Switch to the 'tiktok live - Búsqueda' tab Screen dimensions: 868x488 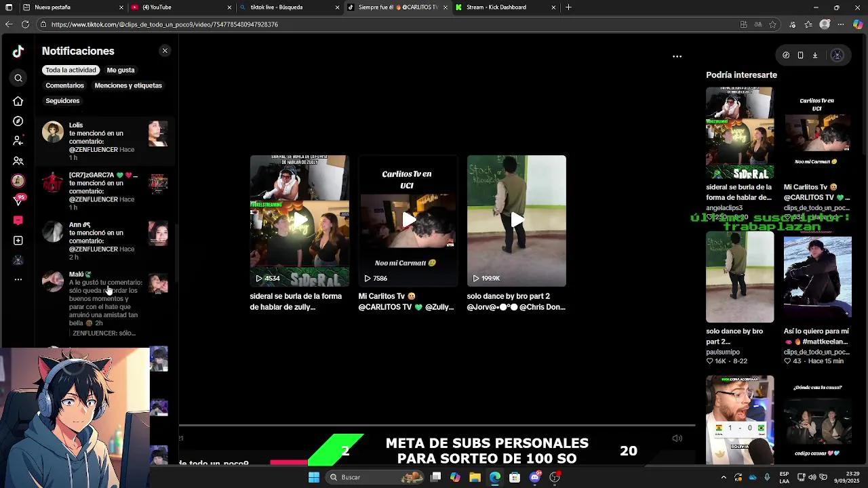(290, 7)
